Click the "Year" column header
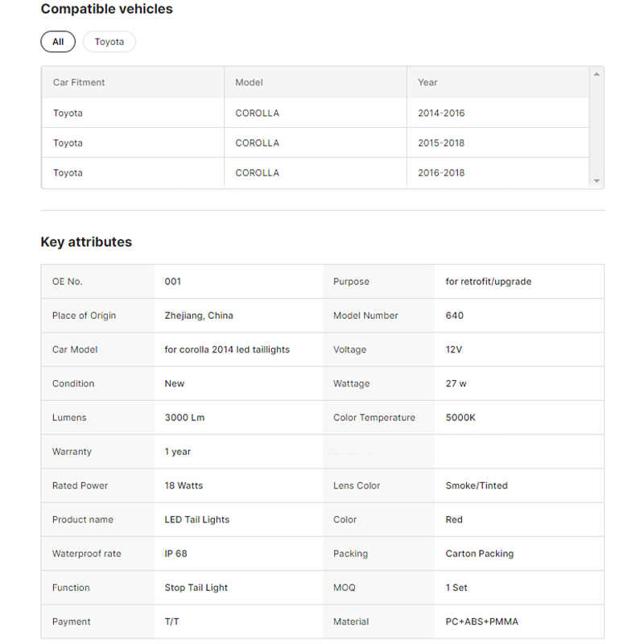 pos(427,82)
